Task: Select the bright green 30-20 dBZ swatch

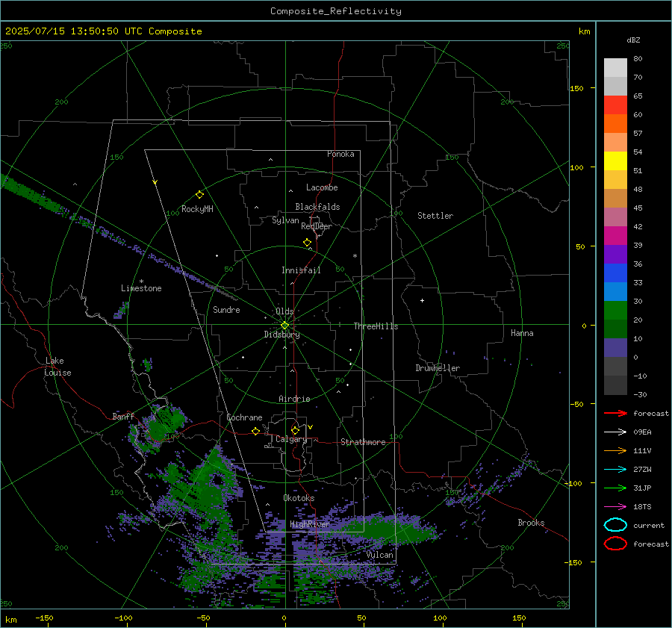Action: (615, 311)
